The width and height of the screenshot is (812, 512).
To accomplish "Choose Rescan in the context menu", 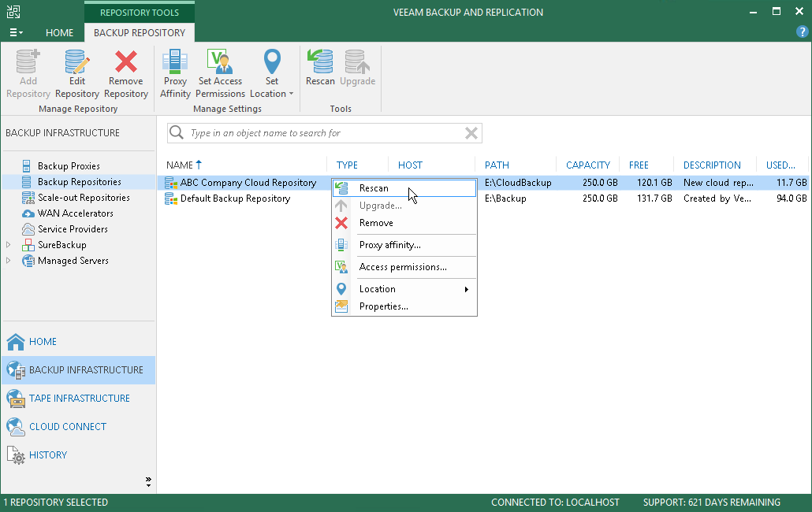I will [x=404, y=188].
